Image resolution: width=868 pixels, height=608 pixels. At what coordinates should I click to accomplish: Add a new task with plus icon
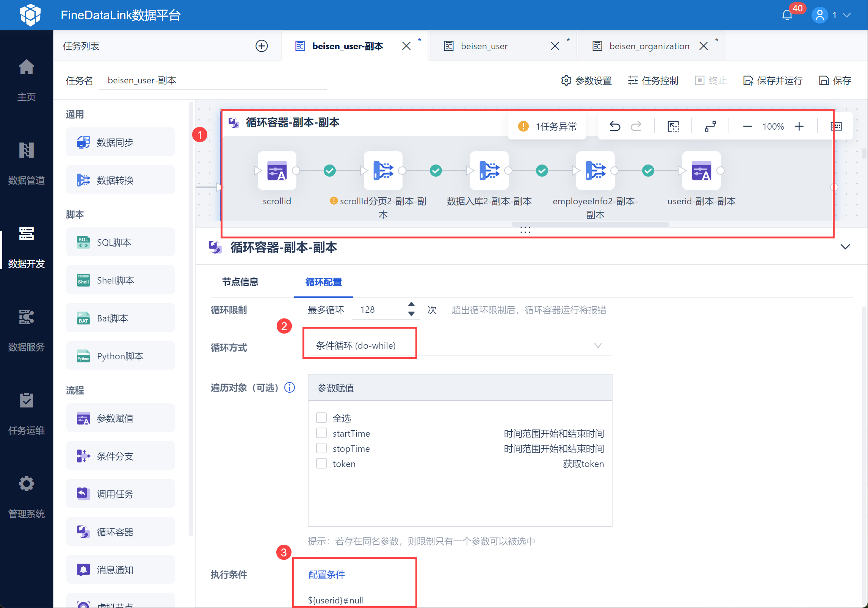coord(262,46)
